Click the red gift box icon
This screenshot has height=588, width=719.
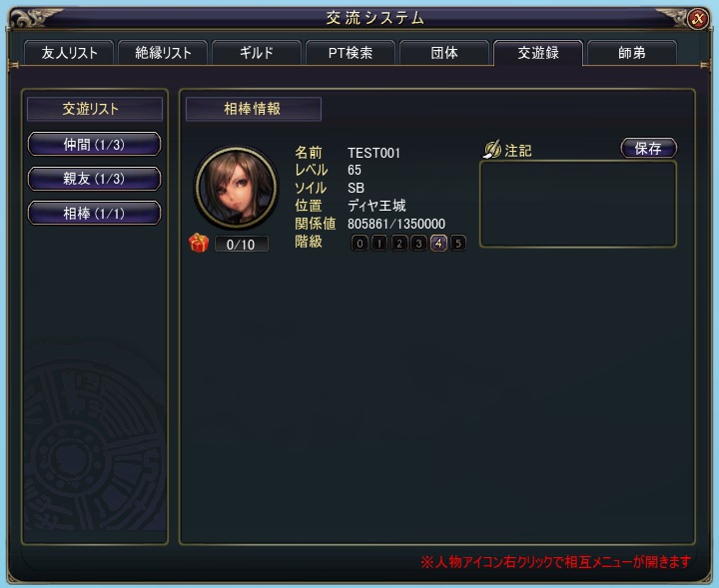point(199,243)
